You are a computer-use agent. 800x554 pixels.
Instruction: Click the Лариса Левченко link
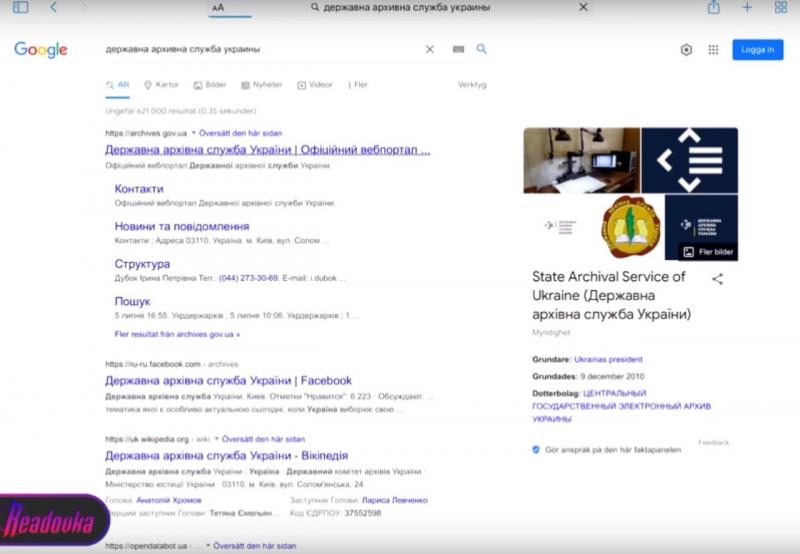[x=394, y=500]
